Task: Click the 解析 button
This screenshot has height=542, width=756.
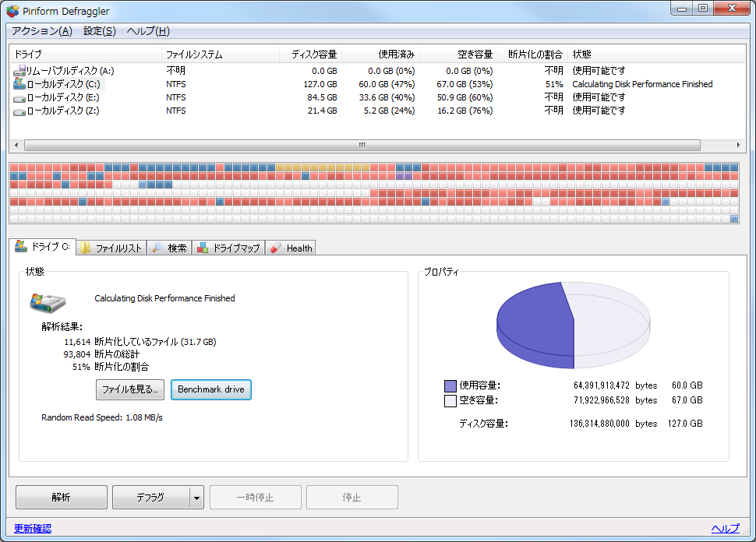Action: [61, 497]
